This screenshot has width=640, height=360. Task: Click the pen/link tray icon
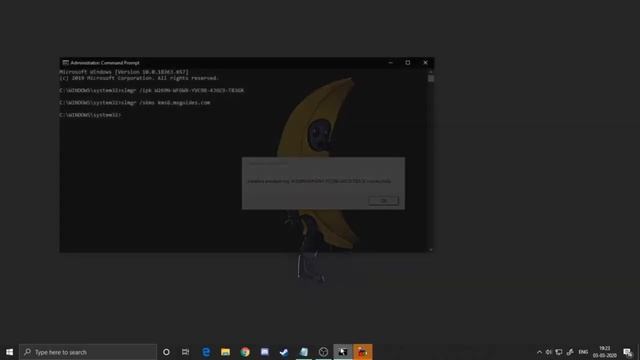tap(570, 352)
